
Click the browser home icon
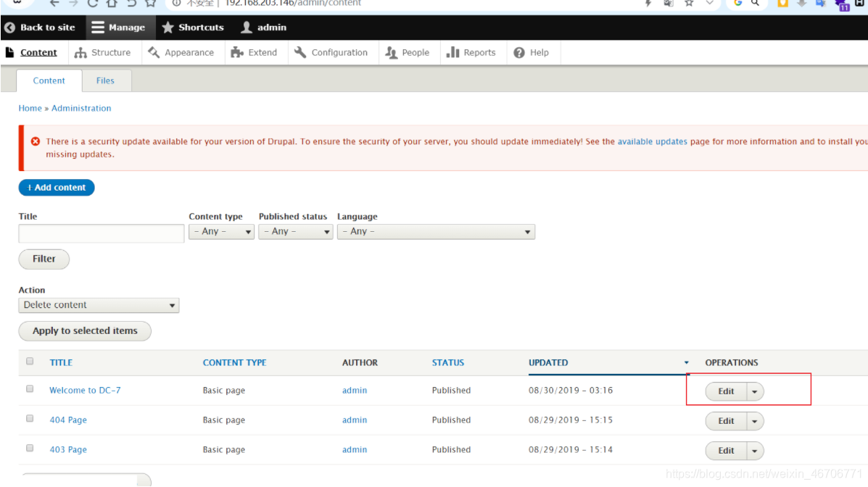pyautogui.click(x=112, y=4)
